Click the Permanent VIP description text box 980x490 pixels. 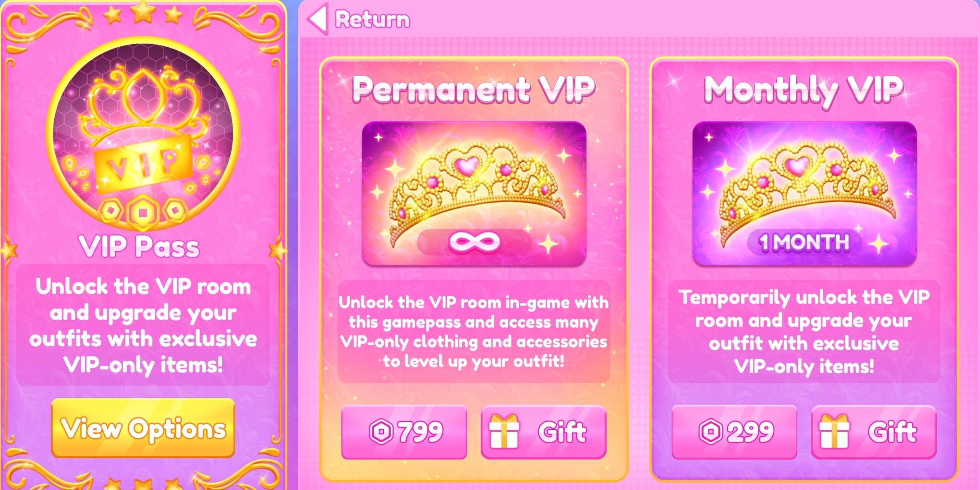pyautogui.click(x=474, y=332)
